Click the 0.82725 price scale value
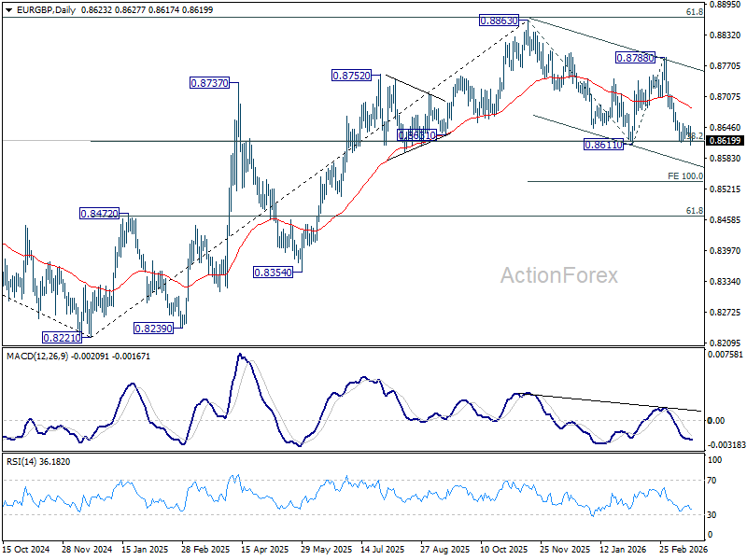 (x=726, y=312)
